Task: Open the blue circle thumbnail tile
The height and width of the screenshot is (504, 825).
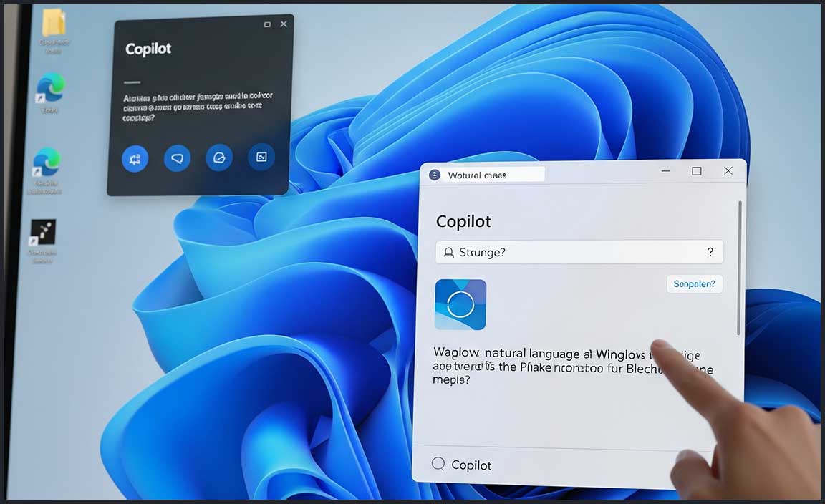Action: point(460,304)
